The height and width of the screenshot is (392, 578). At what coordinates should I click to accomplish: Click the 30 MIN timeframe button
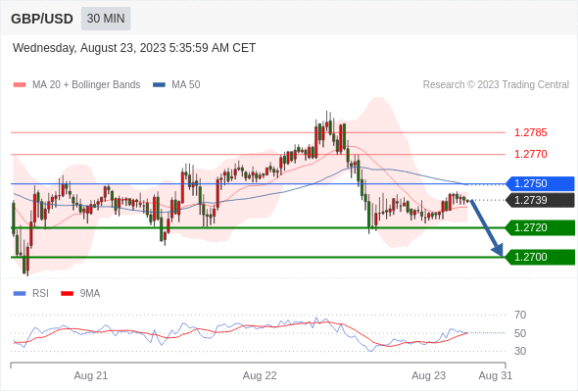pyautogui.click(x=106, y=19)
